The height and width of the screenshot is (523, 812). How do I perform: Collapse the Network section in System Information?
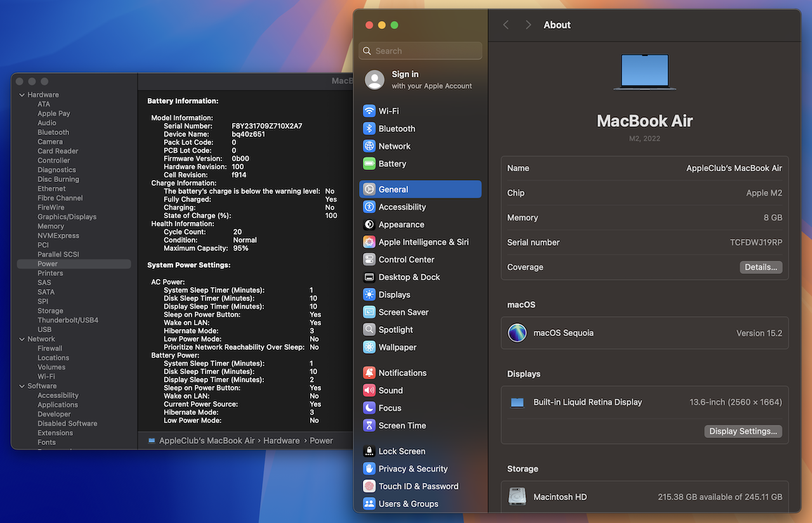[23, 339]
